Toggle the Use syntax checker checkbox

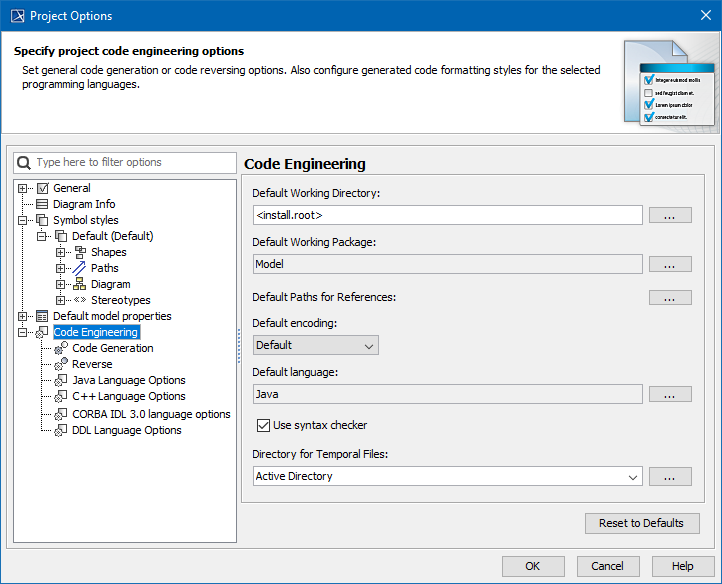click(264, 425)
